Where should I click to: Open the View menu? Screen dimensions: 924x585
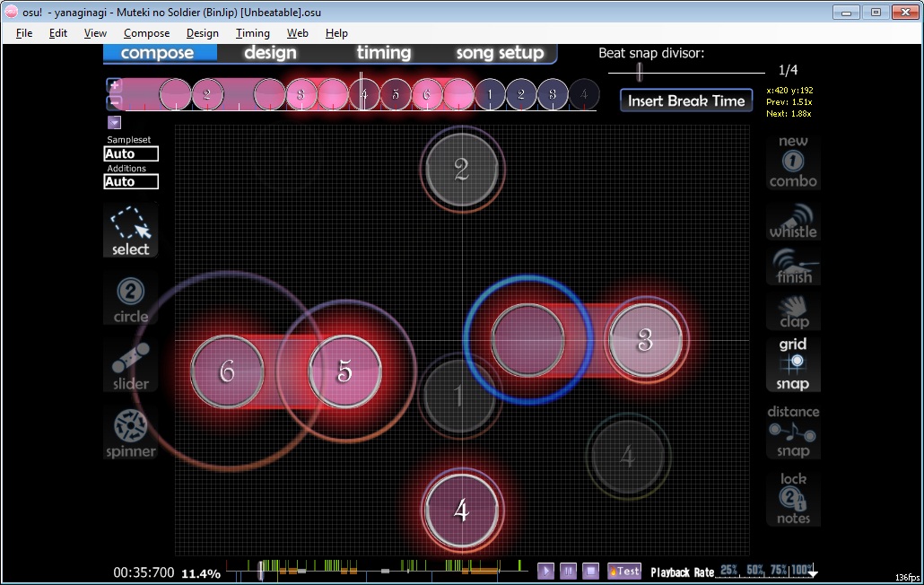[95, 33]
